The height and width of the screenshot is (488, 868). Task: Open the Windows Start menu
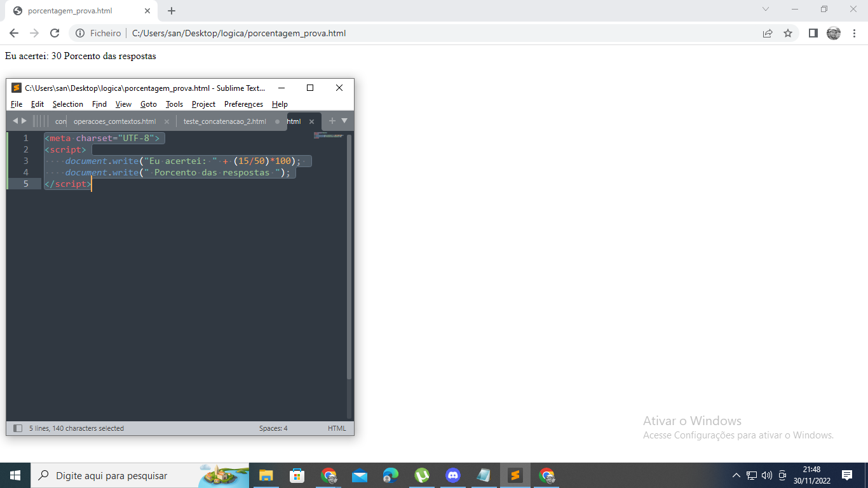pos(15,475)
